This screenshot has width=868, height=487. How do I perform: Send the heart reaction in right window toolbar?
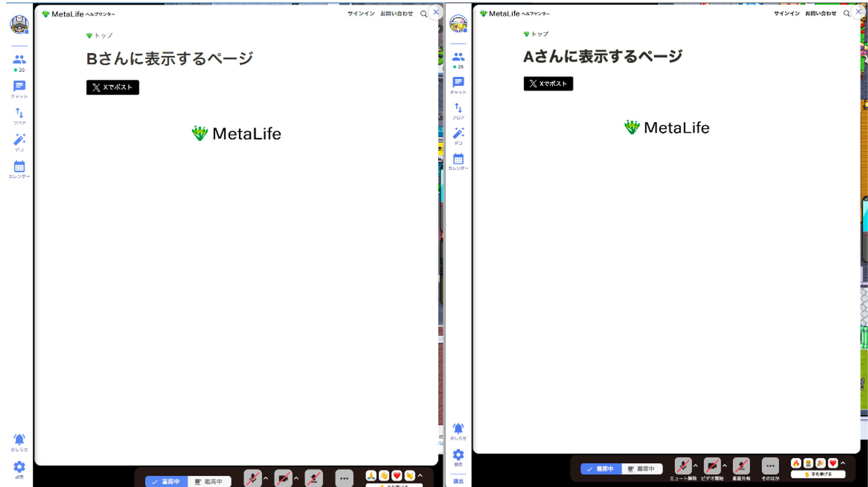832,463
